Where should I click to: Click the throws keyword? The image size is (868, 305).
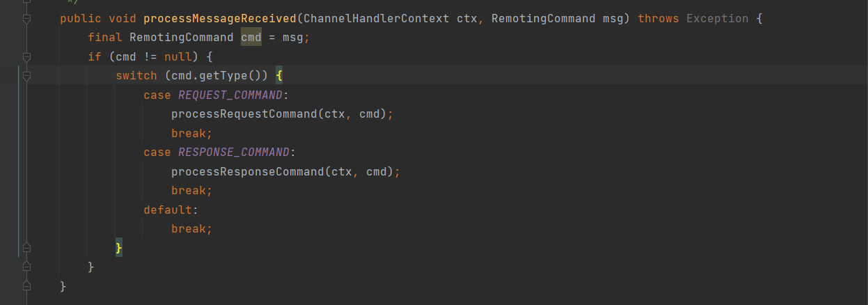click(x=658, y=18)
